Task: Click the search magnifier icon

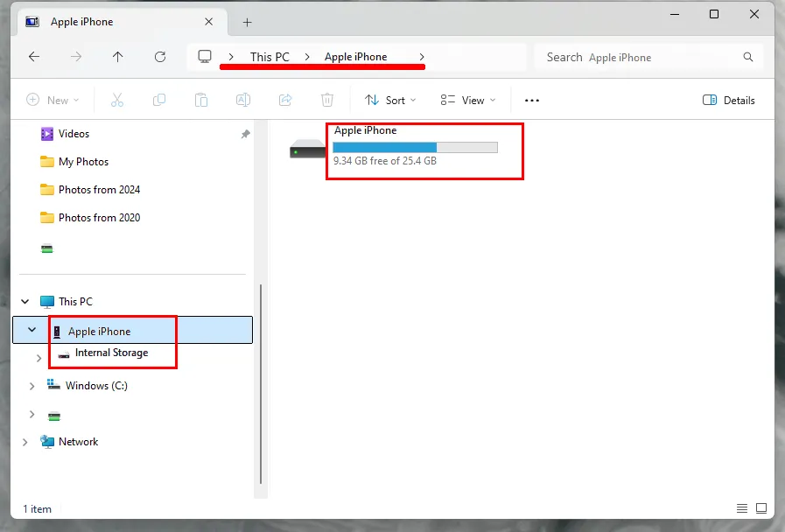Action: click(x=748, y=57)
